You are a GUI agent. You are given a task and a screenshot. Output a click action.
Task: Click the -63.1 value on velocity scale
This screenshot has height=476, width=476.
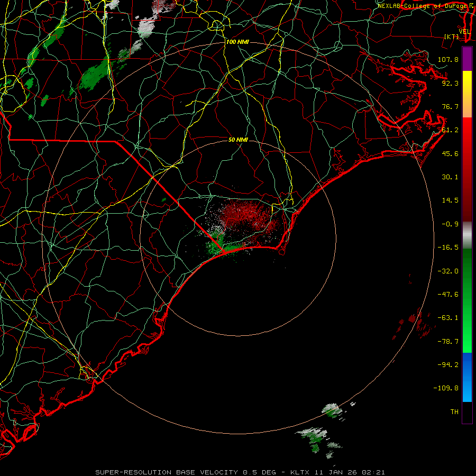tap(448, 318)
